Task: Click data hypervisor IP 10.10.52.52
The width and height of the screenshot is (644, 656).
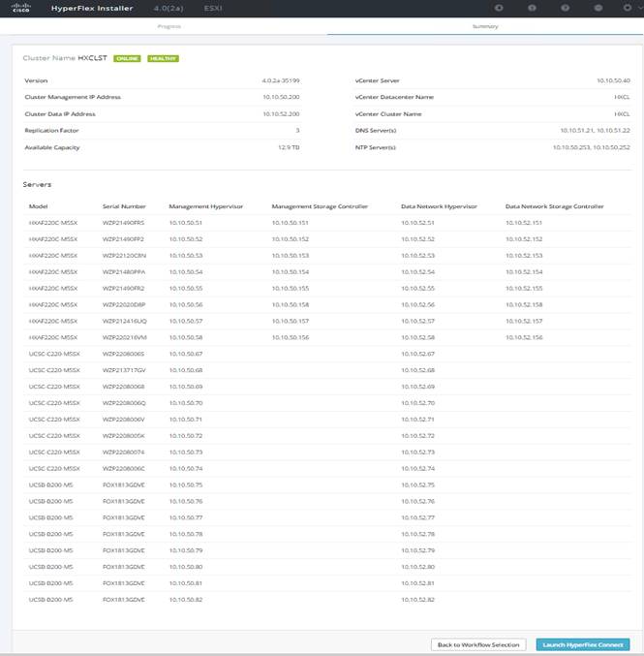Action: pyautogui.click(x=417, y=239)
